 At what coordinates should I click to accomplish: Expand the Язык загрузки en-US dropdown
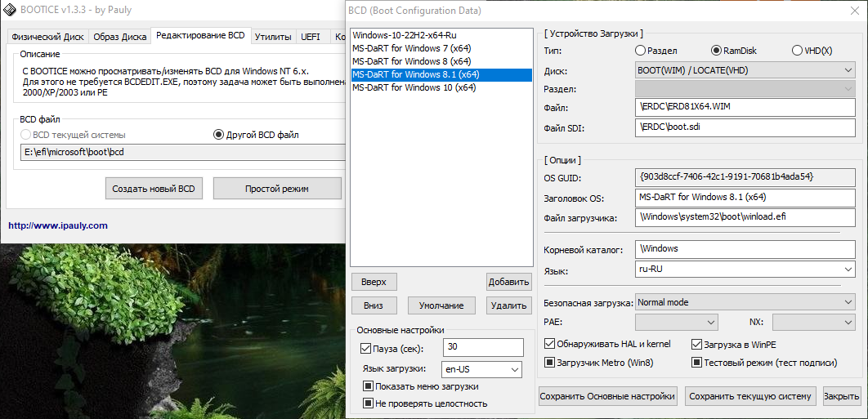point(481,370)
